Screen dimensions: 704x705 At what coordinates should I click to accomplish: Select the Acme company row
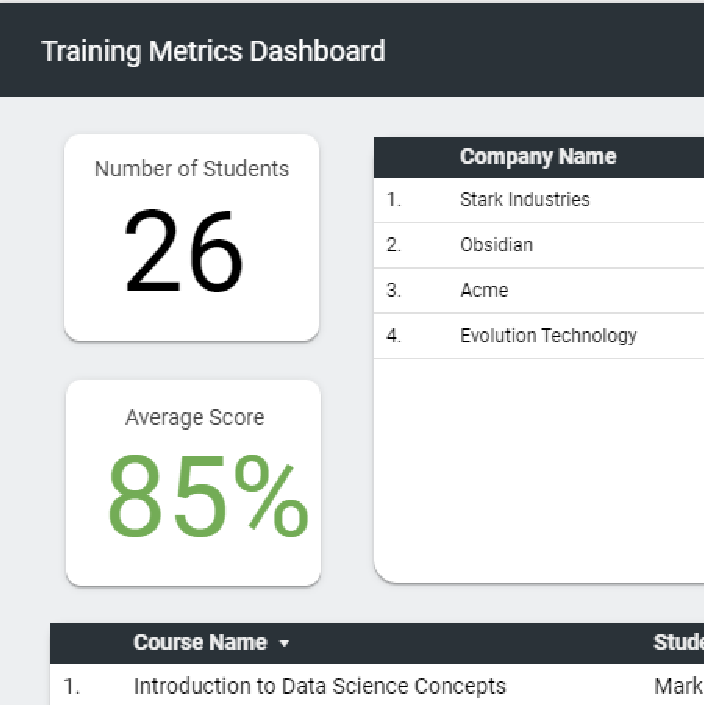[x=484, y=291]
